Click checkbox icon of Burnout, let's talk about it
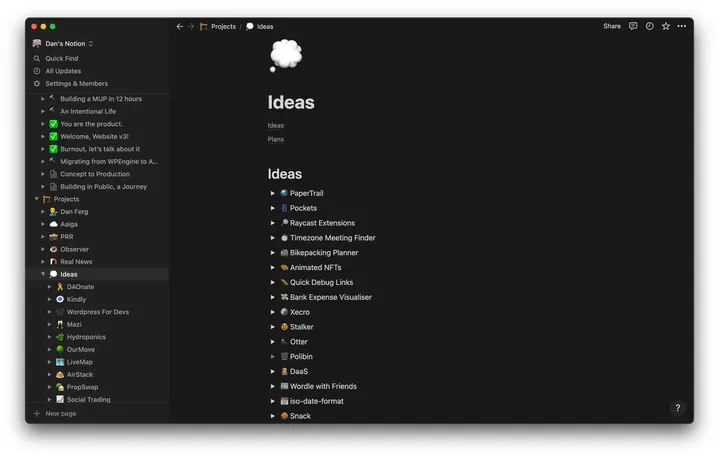This screenshot has width=720, height=458. 53,149
